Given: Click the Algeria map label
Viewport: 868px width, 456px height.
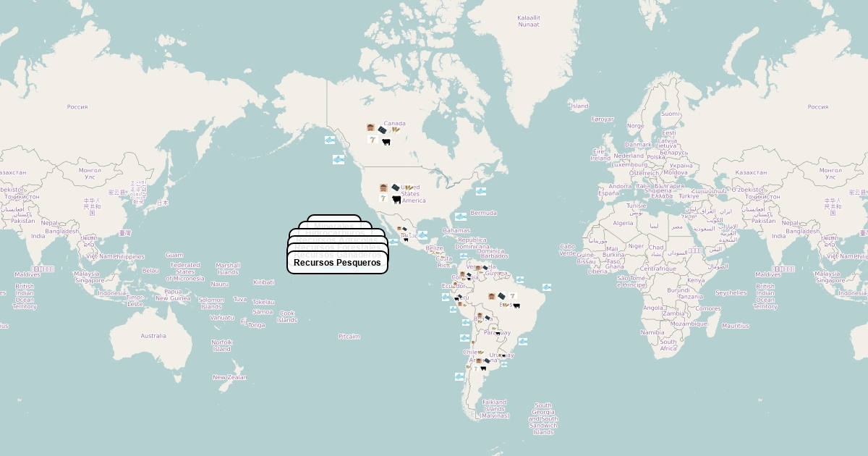Looking at the screenshot, I should (623, 223).
